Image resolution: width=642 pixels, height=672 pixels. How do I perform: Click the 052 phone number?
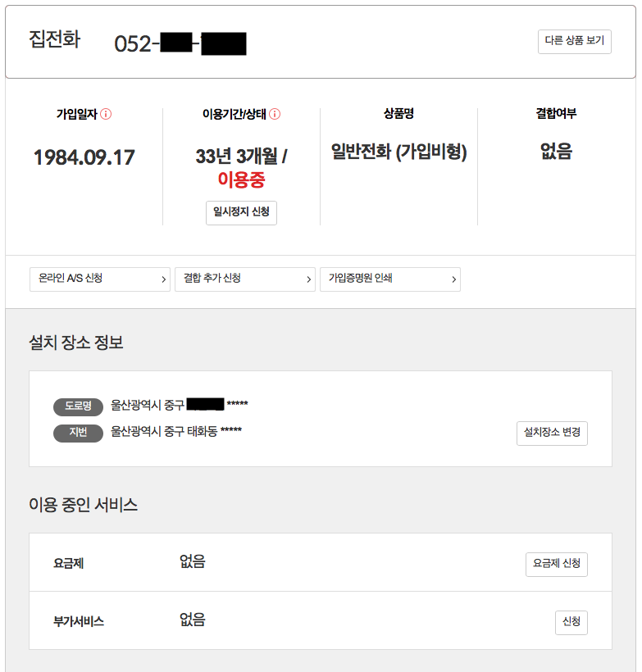(132, 44)
